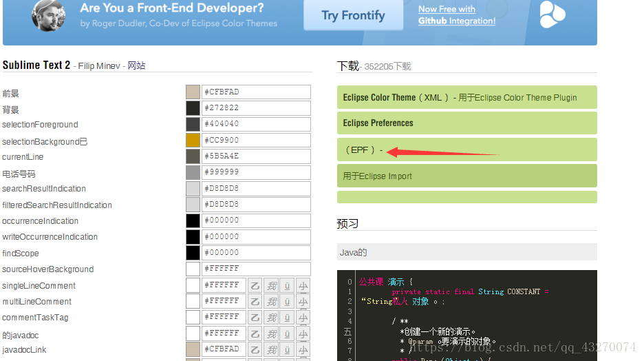Image resolution: width=644 pixels, height=361 pixels.
Task: Toggle strikethrough 小 button for multiLineComment
Action: coord(303,301)
